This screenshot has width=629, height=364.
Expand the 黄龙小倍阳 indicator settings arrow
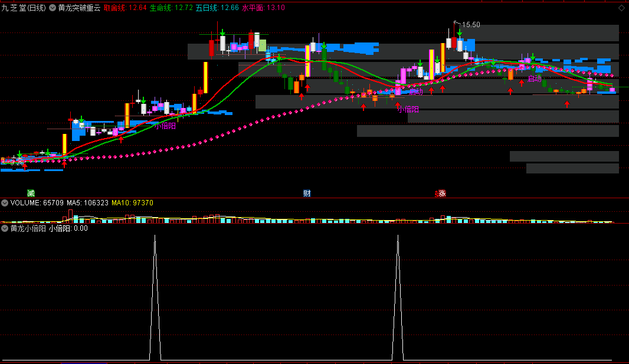[5, 228]
